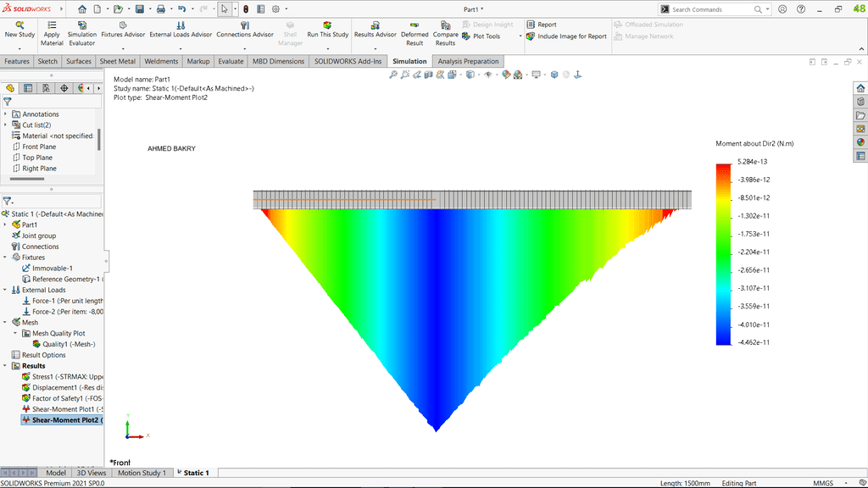Click the Home icon in the right task pane
Screen dimensions: 868x488
[860, 88]
